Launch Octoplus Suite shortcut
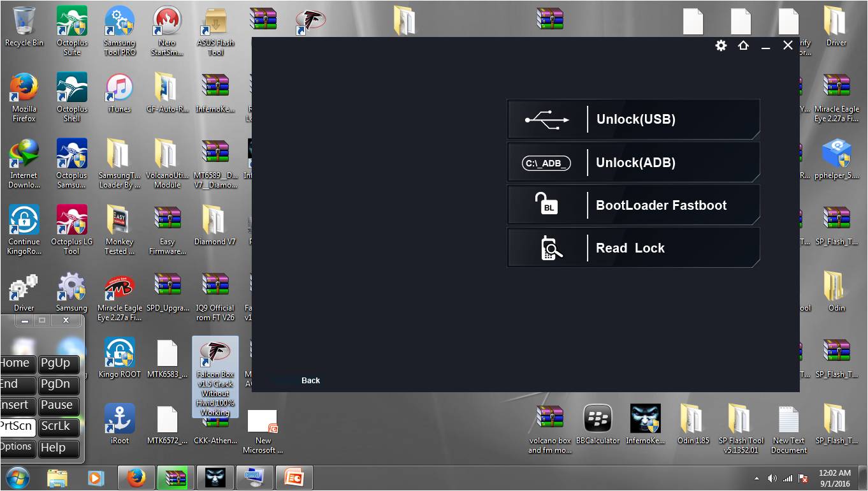The image size is (868, 491). 72,31
